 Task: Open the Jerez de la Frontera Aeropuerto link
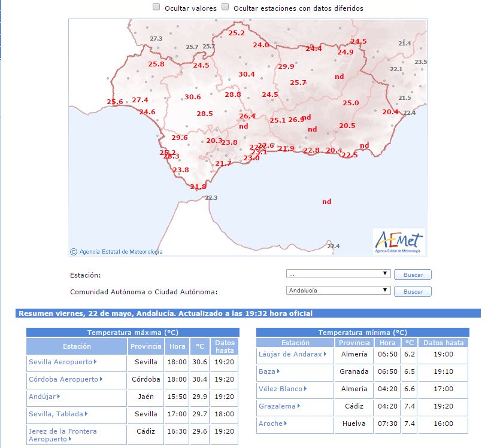[x=63, y=435]
